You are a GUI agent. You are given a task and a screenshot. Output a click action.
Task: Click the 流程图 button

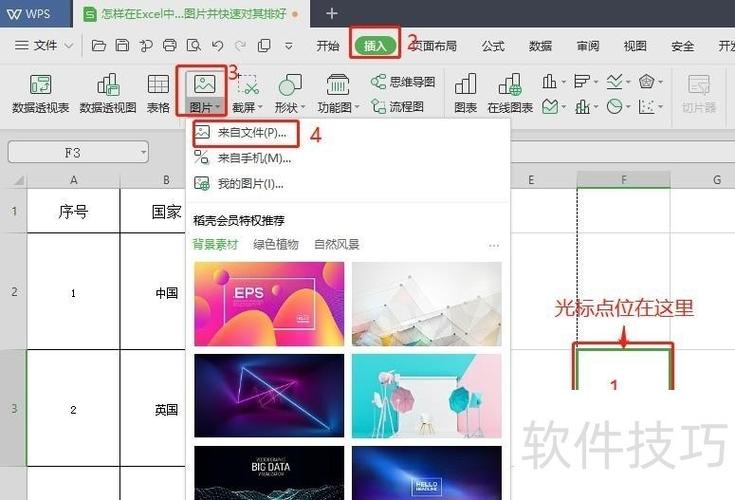(x=398, y=107)
